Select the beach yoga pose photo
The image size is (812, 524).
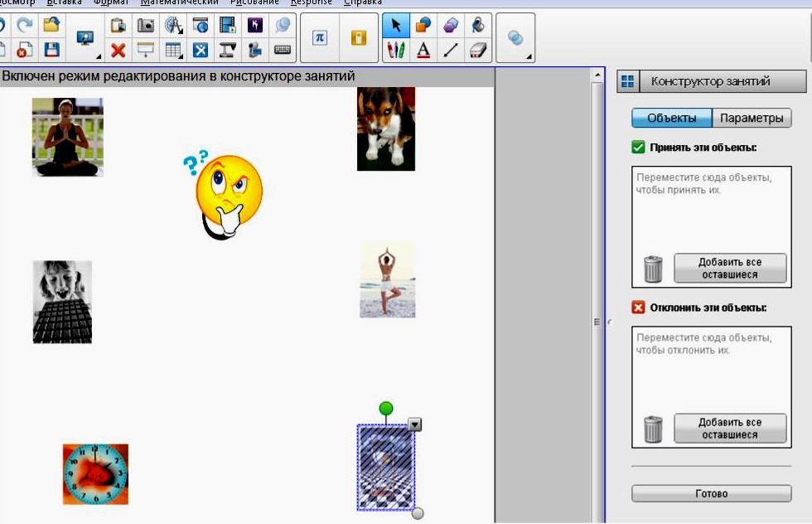coord(388,280)
